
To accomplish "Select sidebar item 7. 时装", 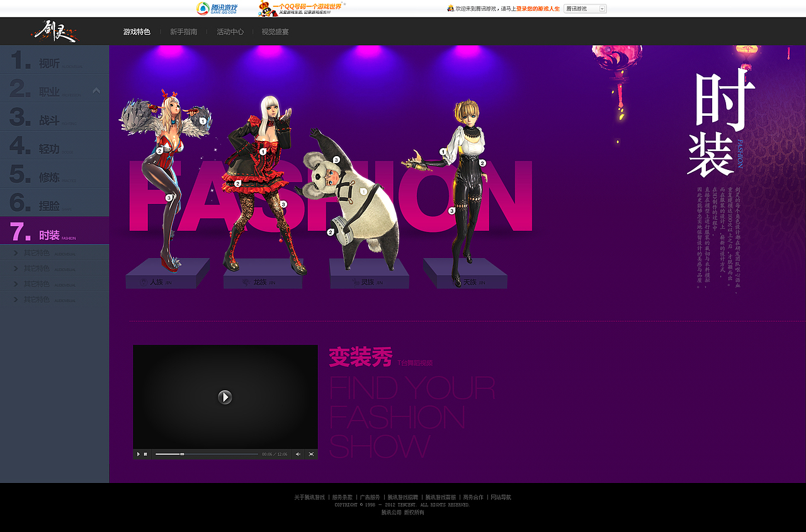I will click(x=54, y=231).
